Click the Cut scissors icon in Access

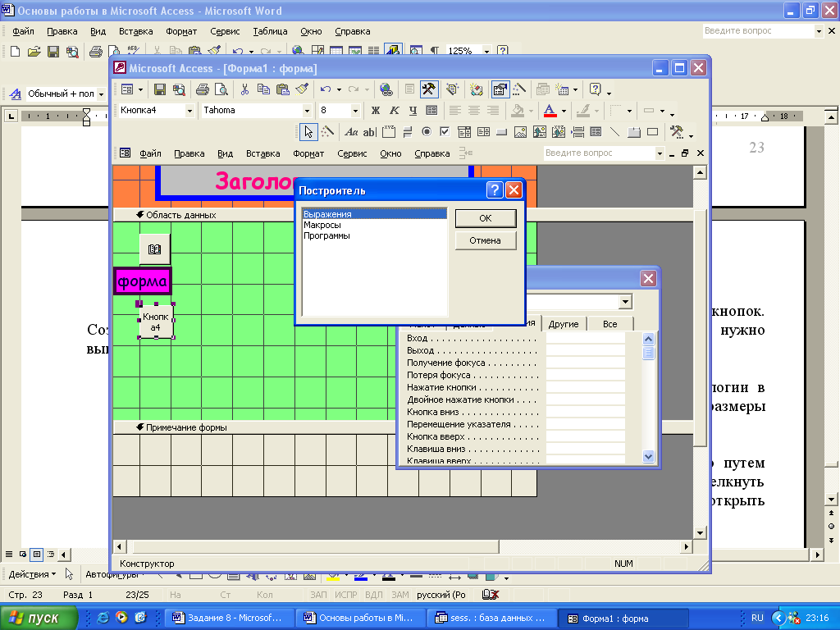tap(244, 89)
